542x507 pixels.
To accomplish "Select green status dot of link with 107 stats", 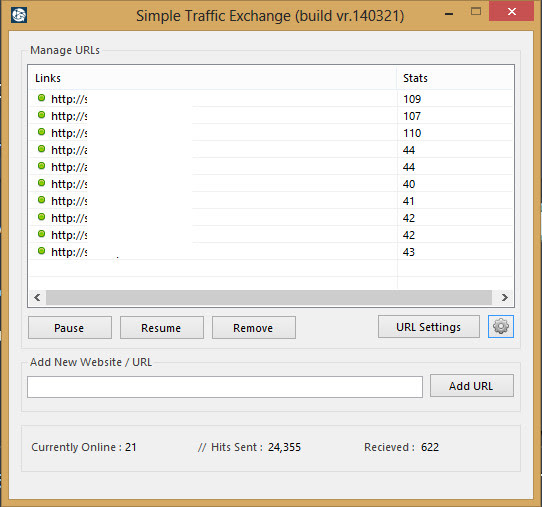I will pos(41,115).
